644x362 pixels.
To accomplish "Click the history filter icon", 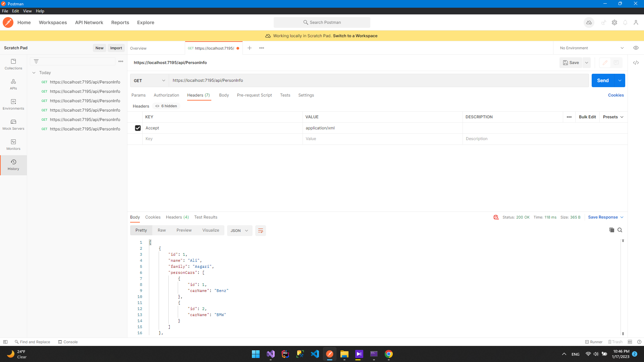I will point(36,61).
